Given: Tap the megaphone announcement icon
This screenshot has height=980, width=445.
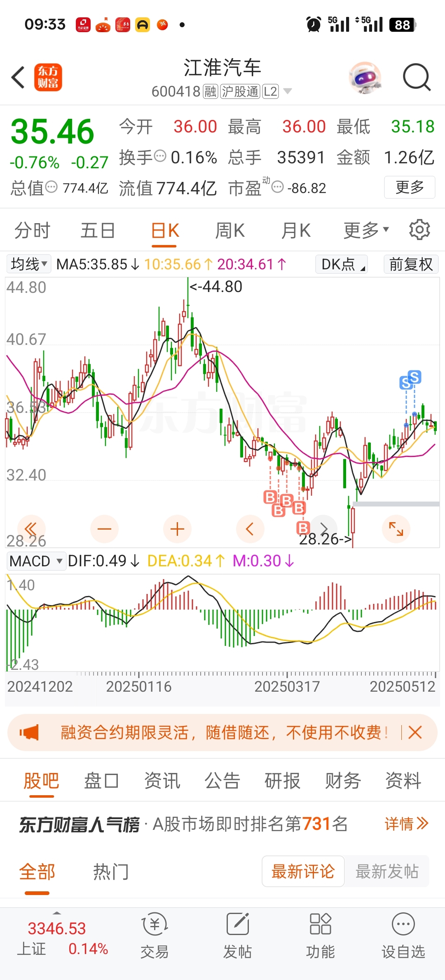Looking at the screenshot, I should coord(29,733).
